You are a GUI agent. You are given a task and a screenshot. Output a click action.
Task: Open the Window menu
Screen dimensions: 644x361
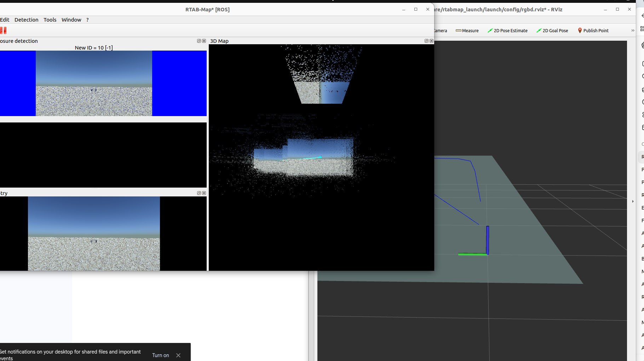71,20
